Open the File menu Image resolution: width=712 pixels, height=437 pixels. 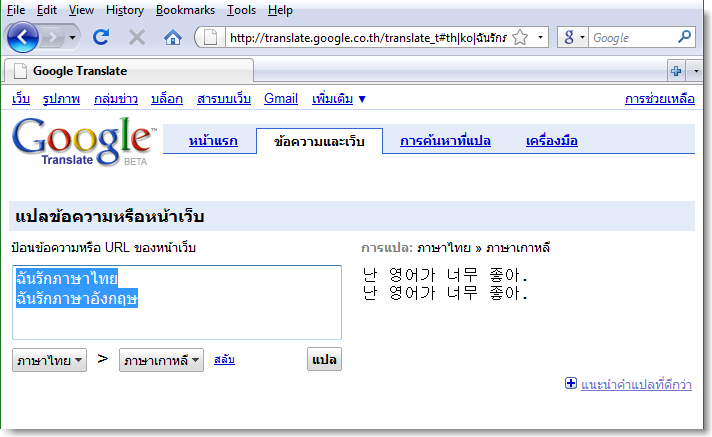(16, 10)
